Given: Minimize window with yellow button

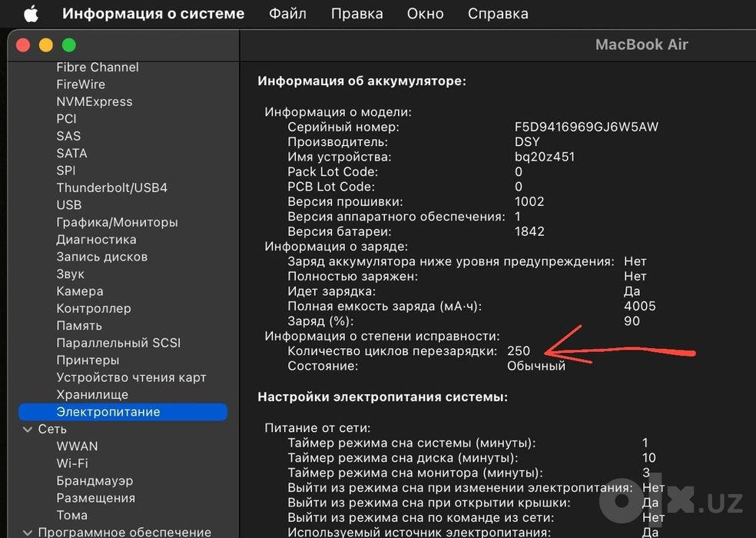Looking at the screenshot, I should pyautogui.click(x=46, y=45).
